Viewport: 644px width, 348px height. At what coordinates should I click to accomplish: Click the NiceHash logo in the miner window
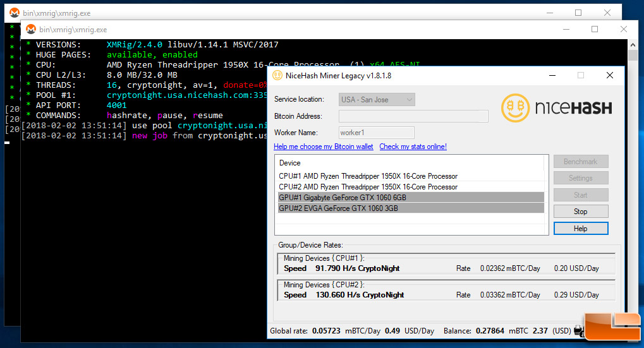[557, 108]
